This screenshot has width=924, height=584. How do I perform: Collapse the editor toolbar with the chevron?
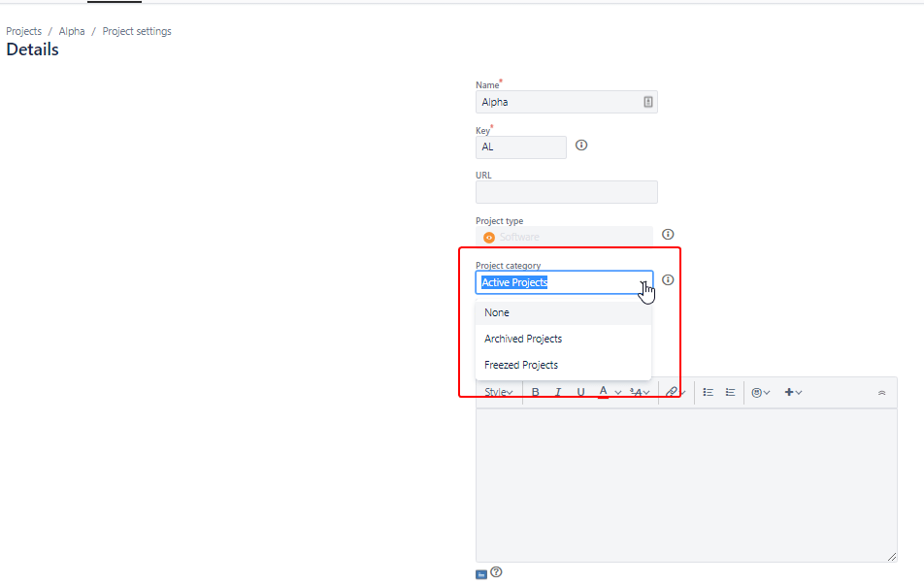pos(882,392)
